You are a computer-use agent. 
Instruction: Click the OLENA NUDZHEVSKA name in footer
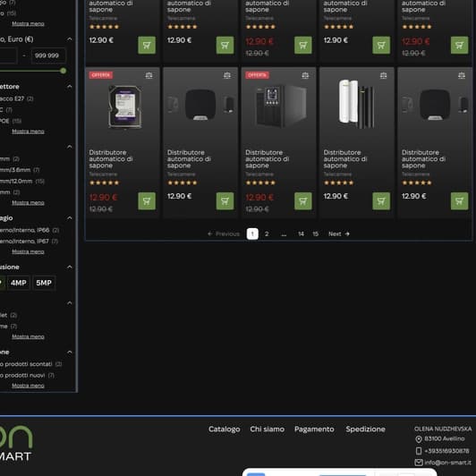[x=443, y=429]
